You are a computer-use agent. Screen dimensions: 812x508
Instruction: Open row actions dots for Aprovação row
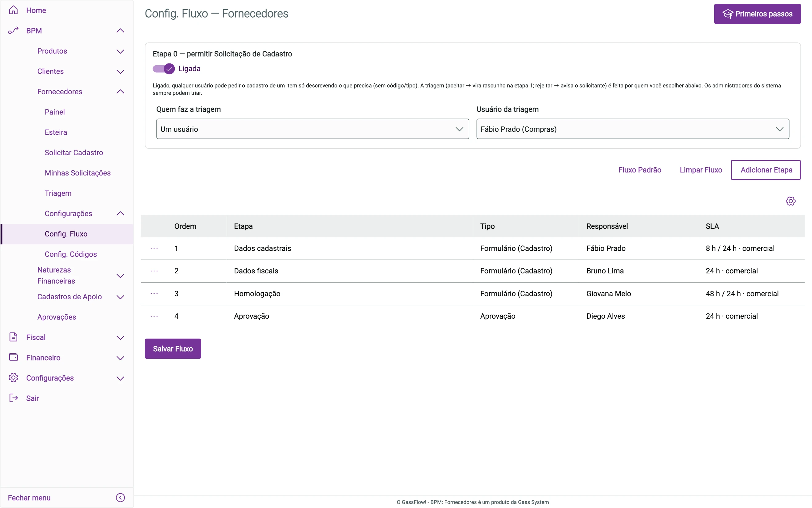tap(154, 316)
